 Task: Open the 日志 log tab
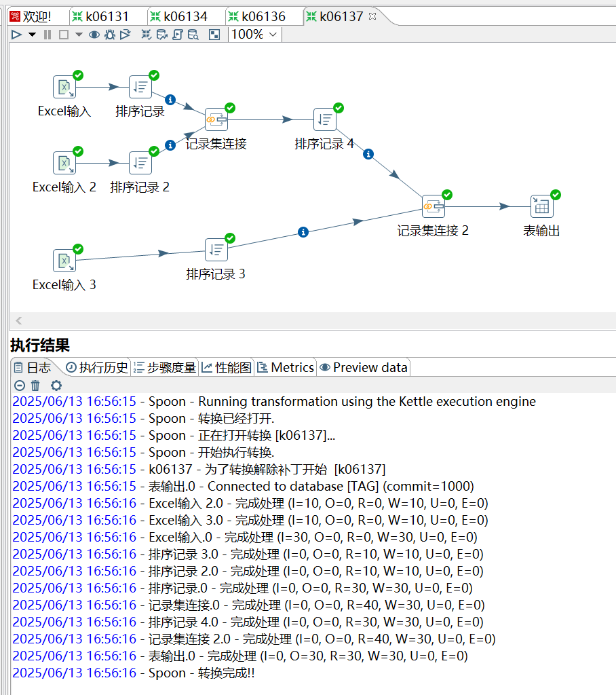click(33, 367)
